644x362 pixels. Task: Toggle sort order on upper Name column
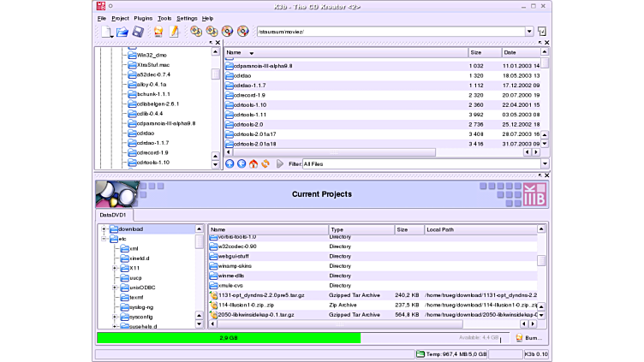coord(252,53)
